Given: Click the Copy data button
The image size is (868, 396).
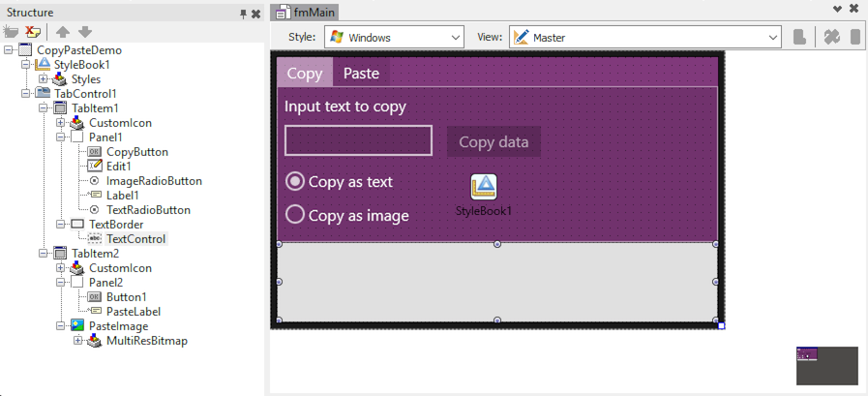Looking at the screenshot, I should (494, 141).
